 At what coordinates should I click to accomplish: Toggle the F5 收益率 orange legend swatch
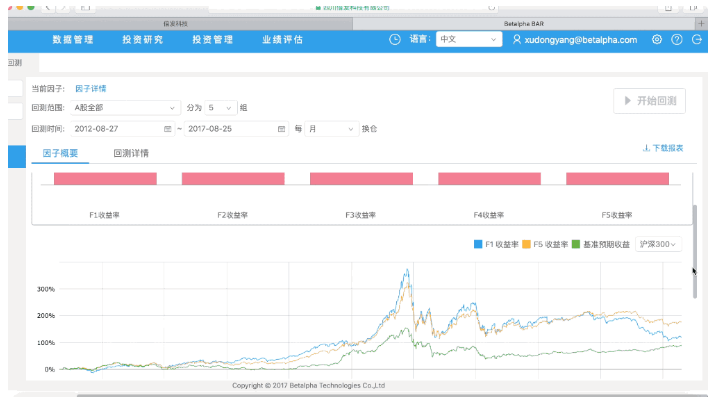click(x=526, y=244)
